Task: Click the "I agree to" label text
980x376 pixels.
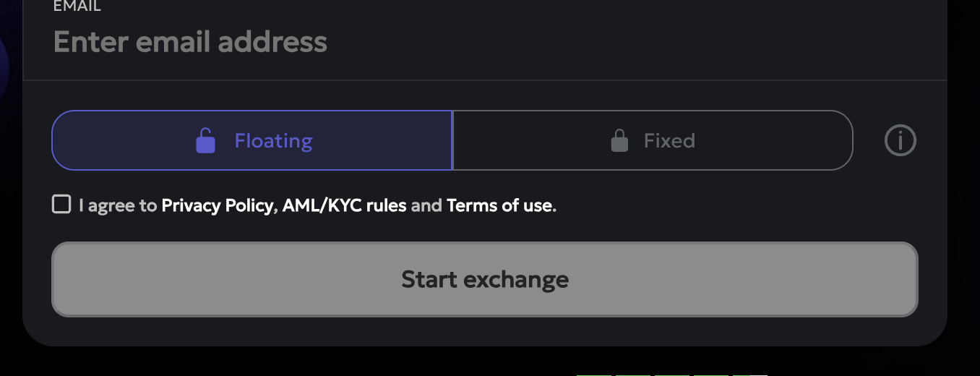Action: click(x=118, y=205)
